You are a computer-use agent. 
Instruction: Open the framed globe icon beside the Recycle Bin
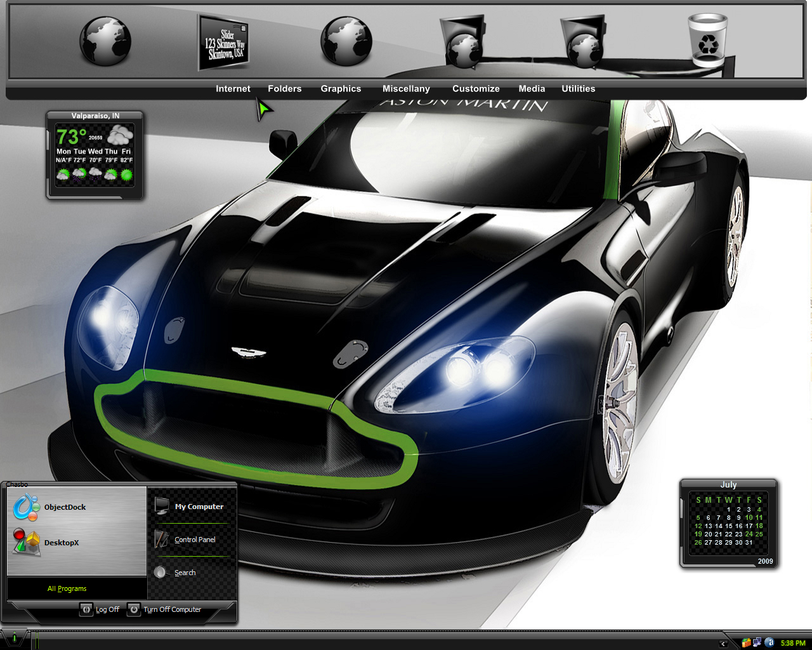click(x=584, y=42)
